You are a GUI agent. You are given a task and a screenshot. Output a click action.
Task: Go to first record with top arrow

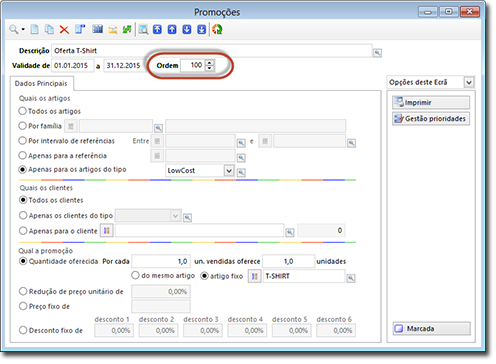[x=157, y=30]
